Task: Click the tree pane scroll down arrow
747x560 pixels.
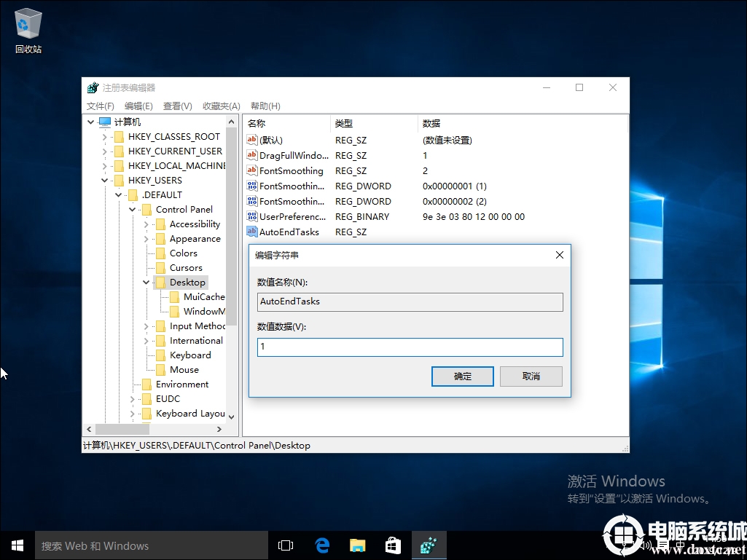Action: pyautogui.click(x=232, y=417)
